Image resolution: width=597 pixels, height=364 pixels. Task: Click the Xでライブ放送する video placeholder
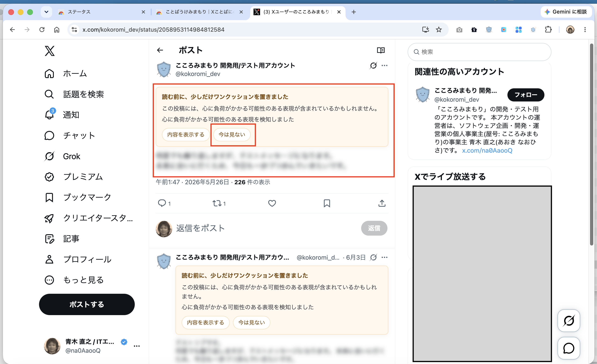[x=482, y=274]
